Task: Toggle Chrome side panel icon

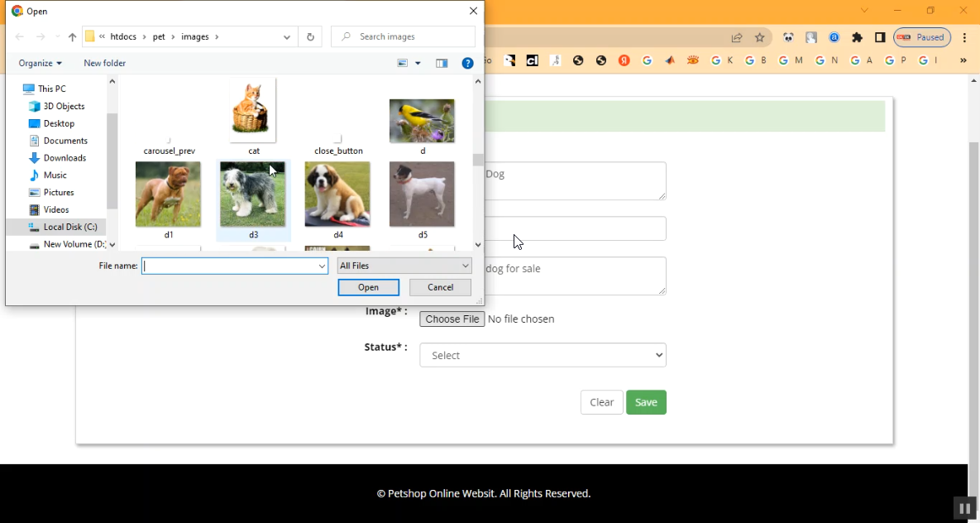Action: tap(880, 37)
